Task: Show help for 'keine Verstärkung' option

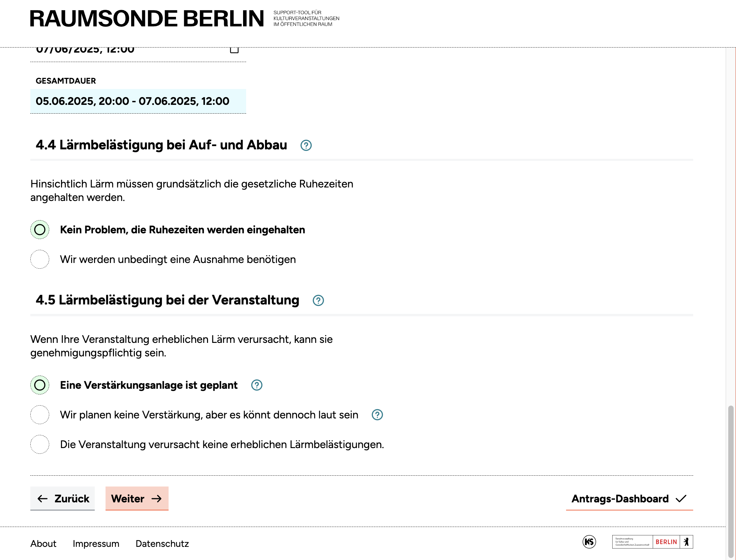Action: coord(377,415)
